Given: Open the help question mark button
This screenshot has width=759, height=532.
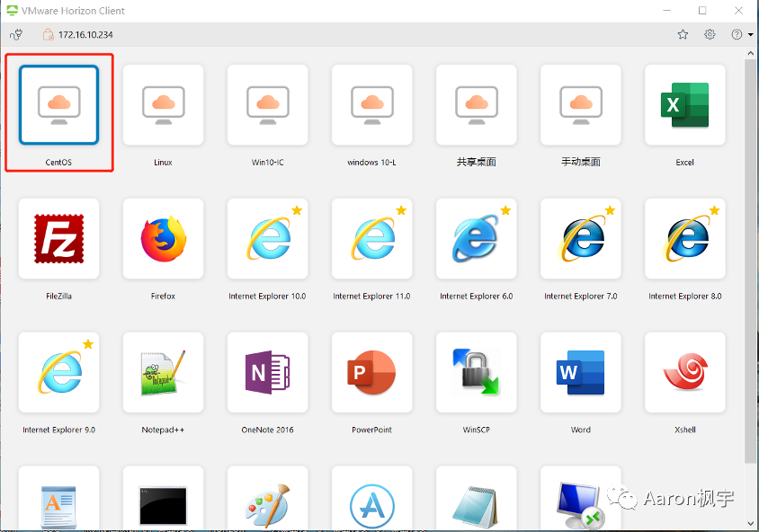Looking at the screenshot, I should 737,34.
